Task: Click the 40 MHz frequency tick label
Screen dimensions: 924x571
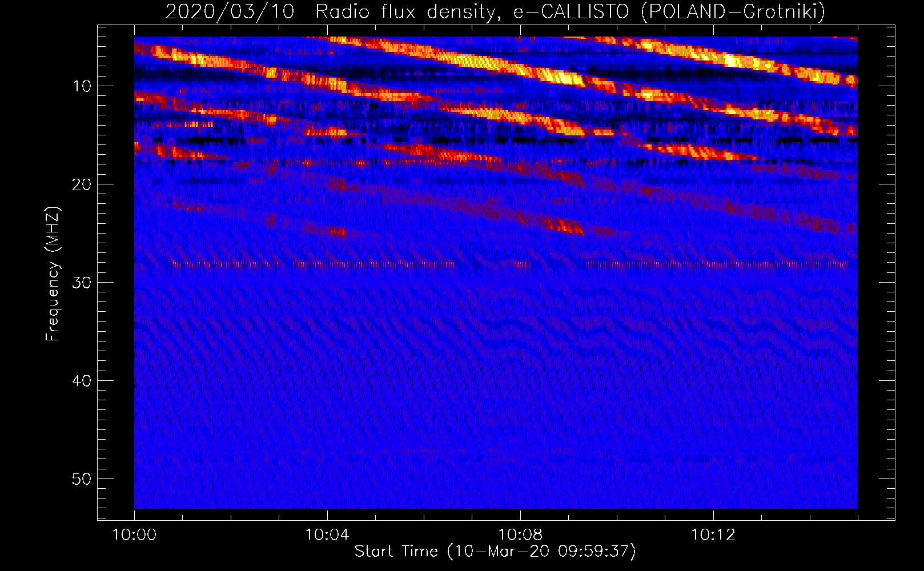Action: tap(82, 381)
